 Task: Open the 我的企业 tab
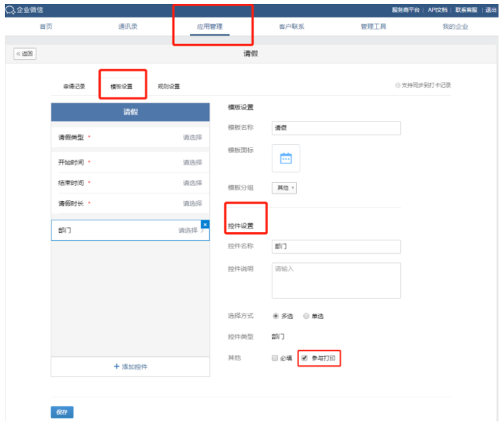(455, 26)
